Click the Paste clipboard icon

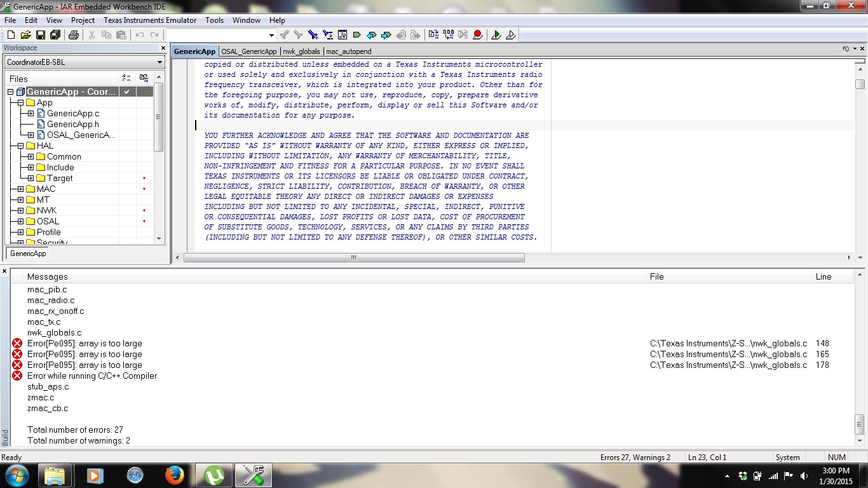point(121,35)
